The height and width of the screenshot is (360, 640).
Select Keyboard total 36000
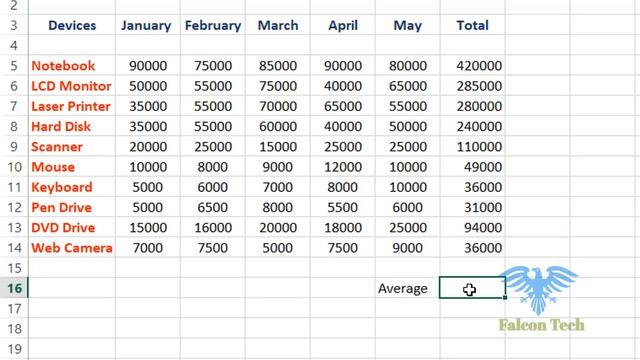pyautogui.click(x=472, y=187)
